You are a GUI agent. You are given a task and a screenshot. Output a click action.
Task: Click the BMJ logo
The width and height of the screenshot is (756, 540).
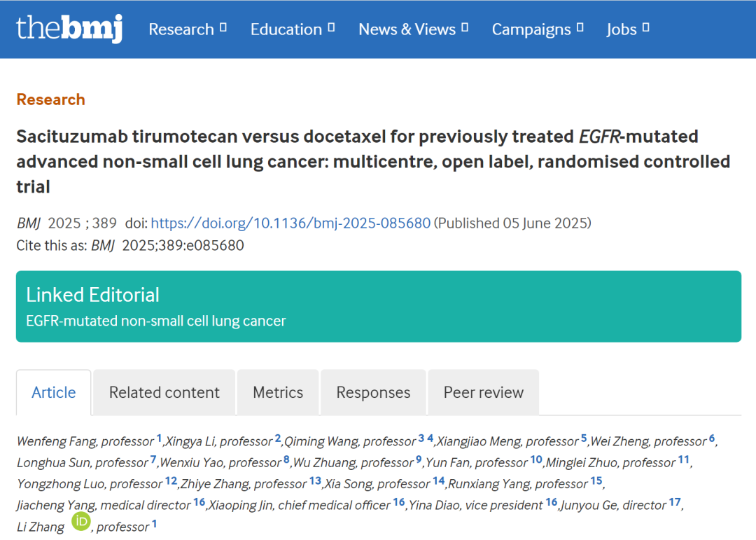click(69, 29)
